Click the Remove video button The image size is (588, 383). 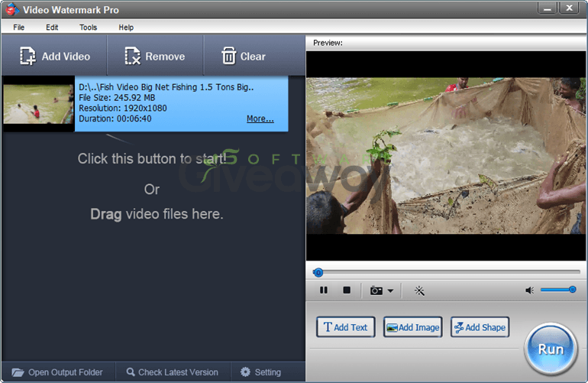tap(155, 56)
